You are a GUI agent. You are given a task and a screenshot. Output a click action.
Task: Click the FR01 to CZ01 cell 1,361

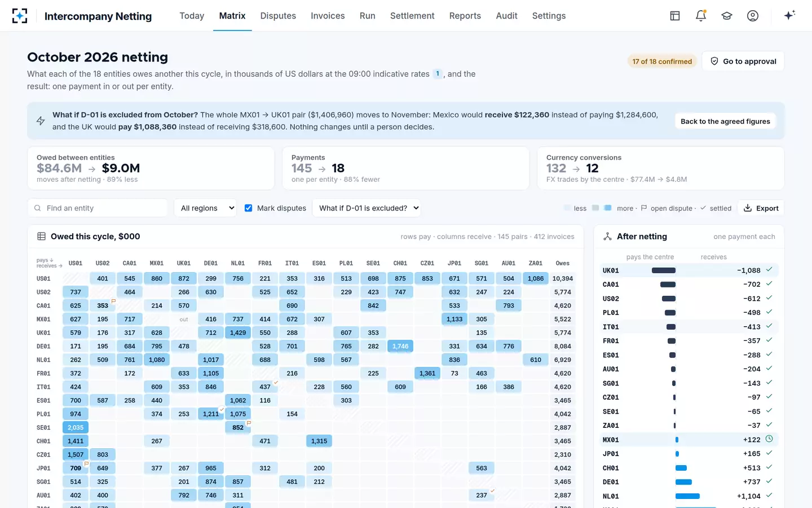coord(427,373)
